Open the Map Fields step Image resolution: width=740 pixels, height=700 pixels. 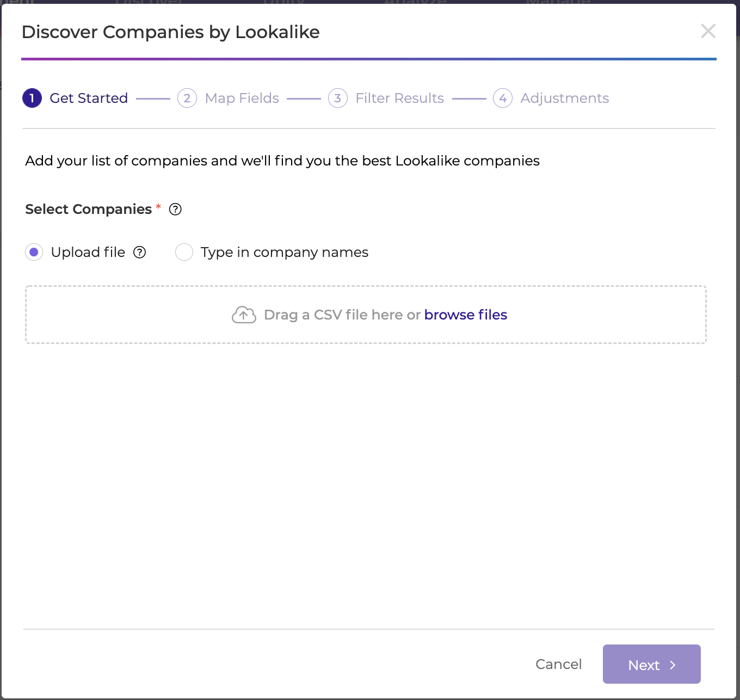pos(242,98)
